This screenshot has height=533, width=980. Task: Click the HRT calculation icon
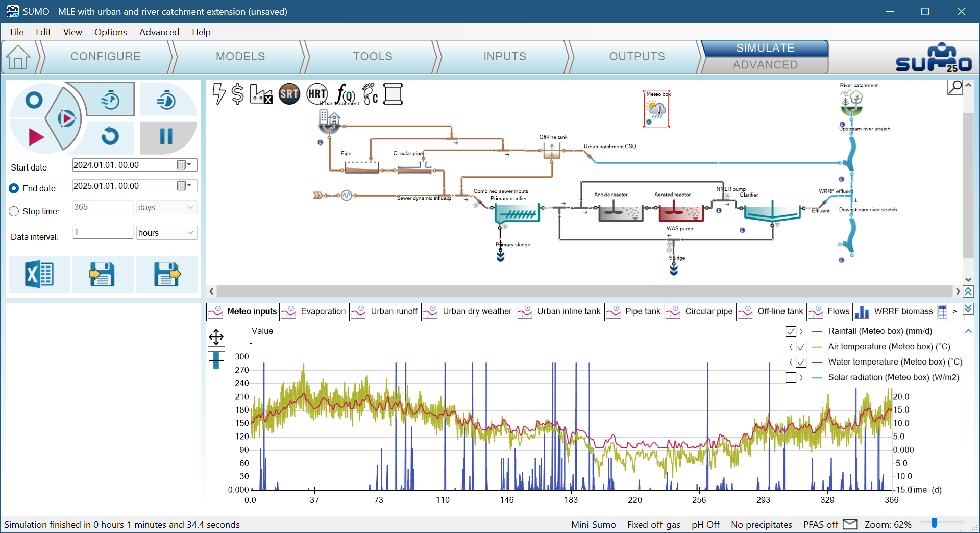316,94
